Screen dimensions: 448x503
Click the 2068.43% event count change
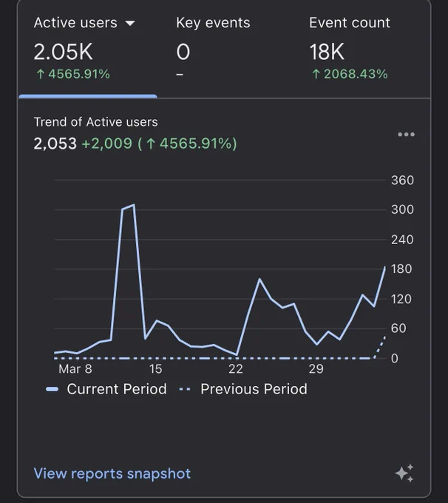point(350,74)
